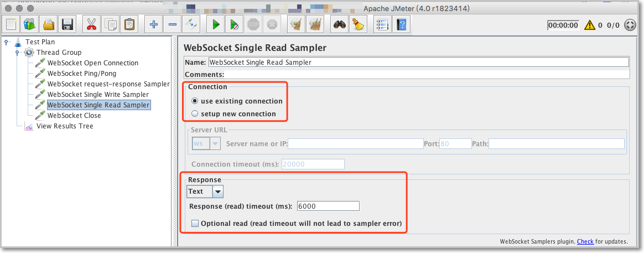
Task: Click the Copy icon in toolbar
Action: click(x=110, y=25)
